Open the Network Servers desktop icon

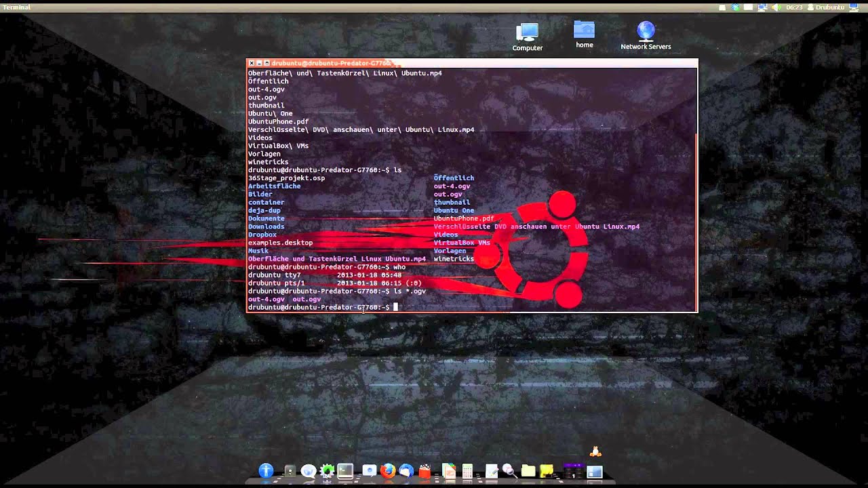click(x=646, y=36)
